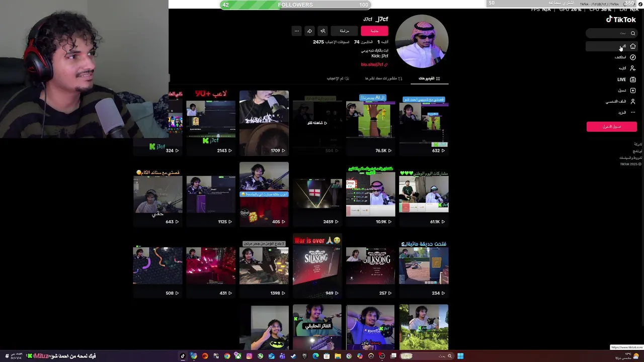This screenshot has width=644, height=362.
Task: Open the video with 1125 views
Action: [x=211, y=194]
